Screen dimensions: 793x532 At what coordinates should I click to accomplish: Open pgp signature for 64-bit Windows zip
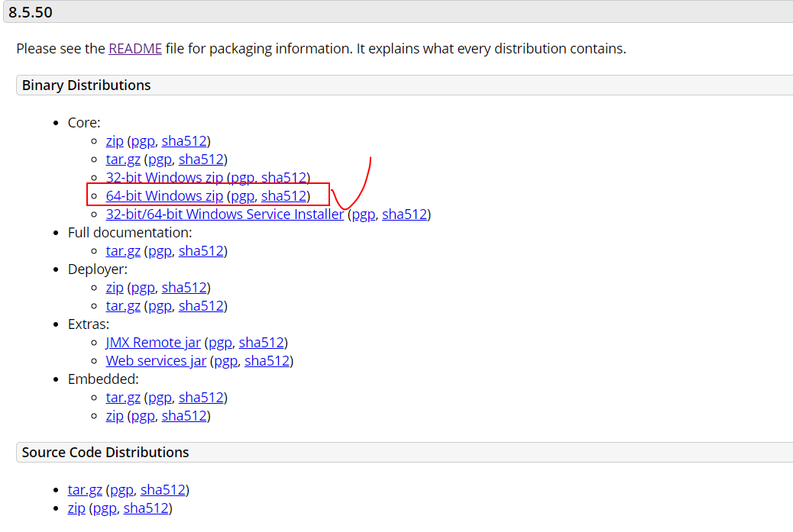[242, 196]
